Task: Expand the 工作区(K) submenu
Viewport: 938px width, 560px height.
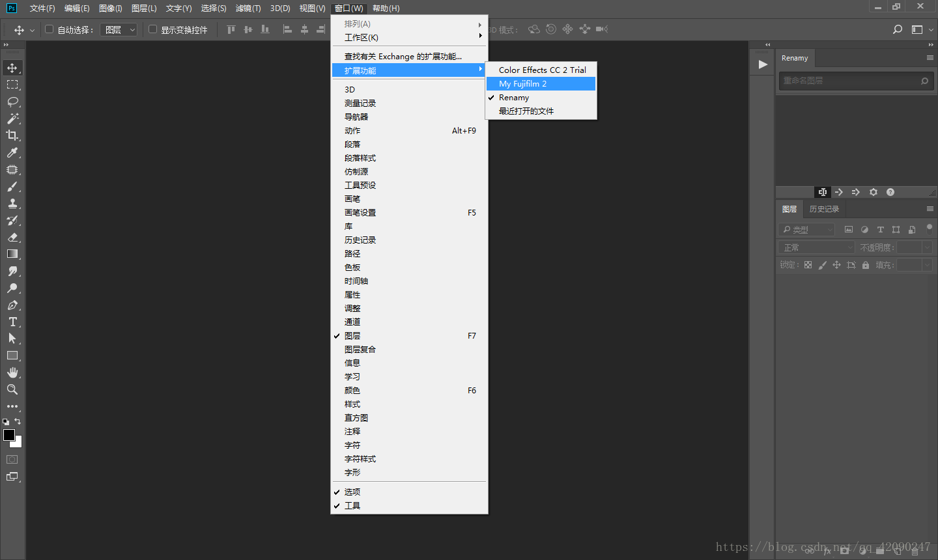Action: (409, 38)
